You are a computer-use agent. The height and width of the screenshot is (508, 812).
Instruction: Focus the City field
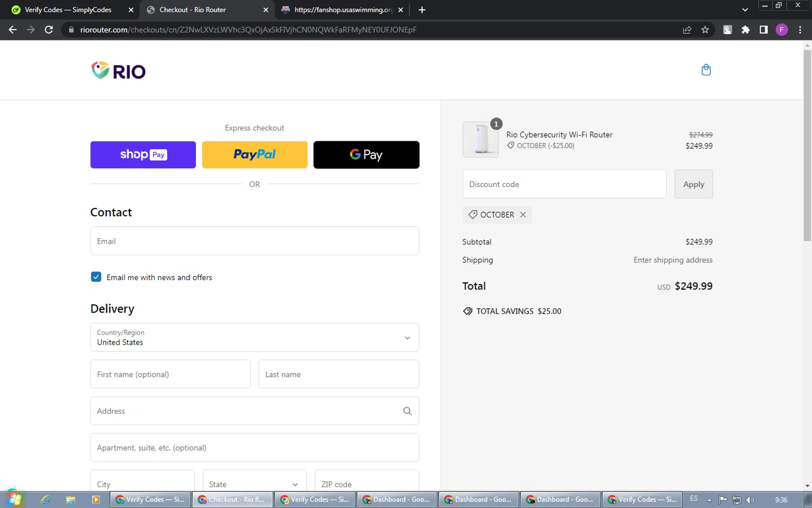coord(142,481)
